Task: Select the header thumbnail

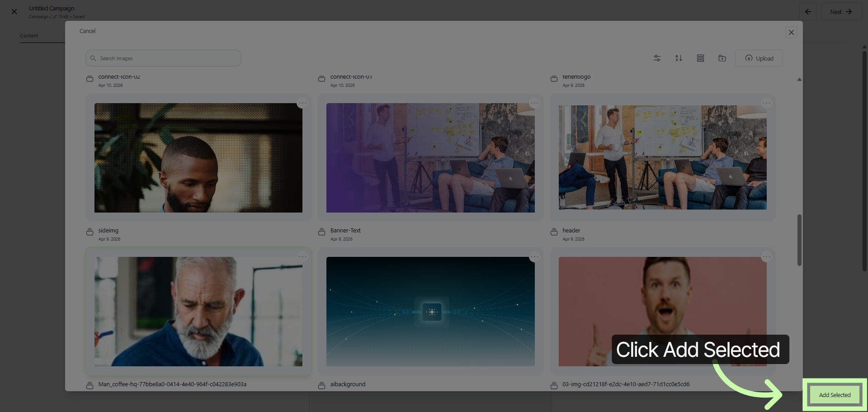Action: coord(663,157)
